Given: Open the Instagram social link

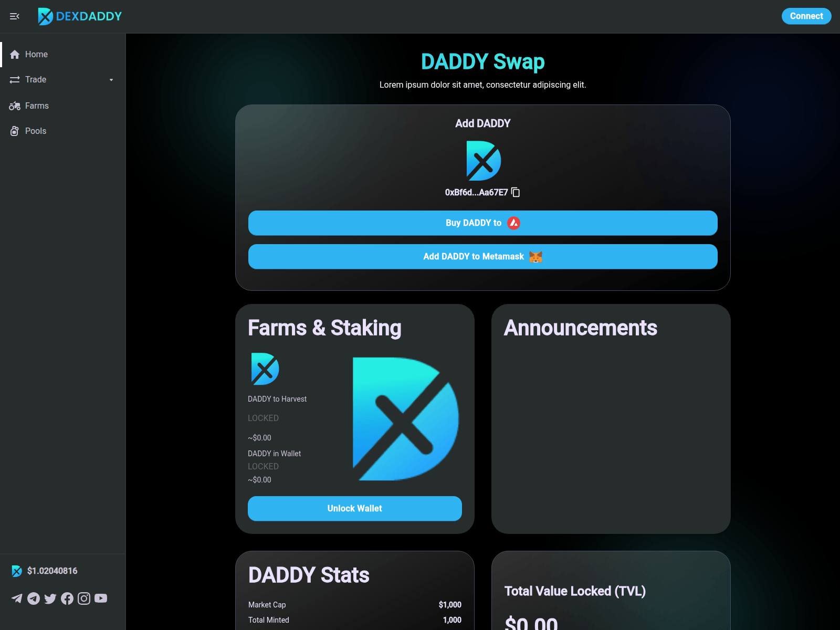Looking at the screenshot, I should tap(84, 598).
